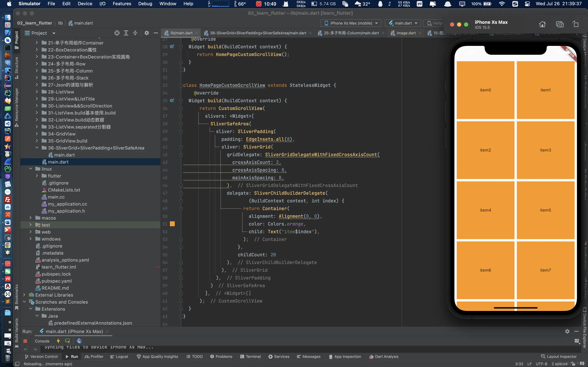The height and width of the screenshot is (367, 588).
Task: Click the Flutter Hot Restart icon
Action: click(67, 341)
